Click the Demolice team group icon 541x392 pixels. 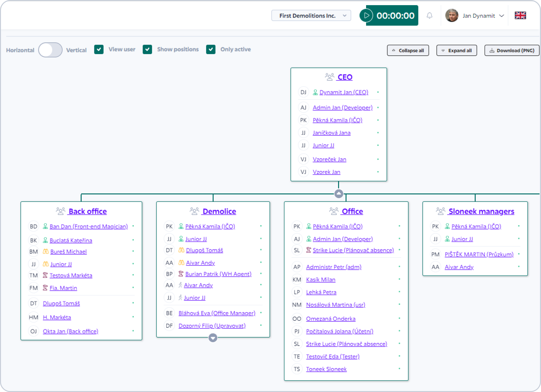pos(194,211)
